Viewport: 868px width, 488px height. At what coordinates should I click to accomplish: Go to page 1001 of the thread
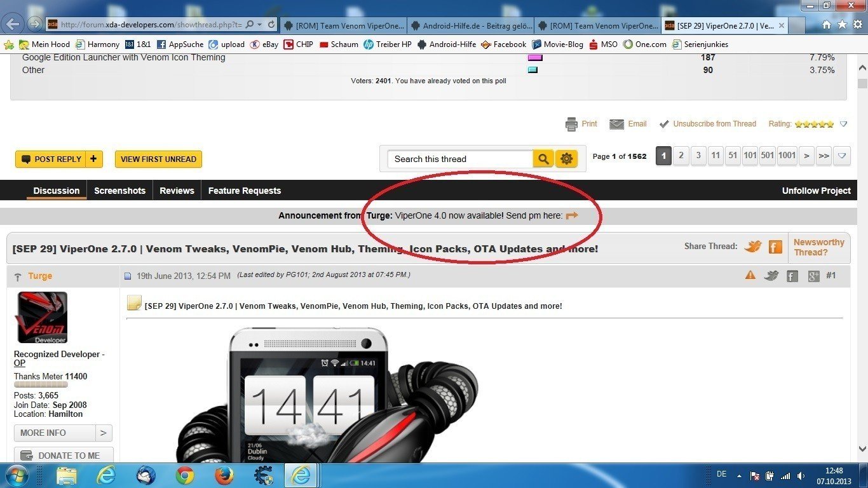coord(787,156)
